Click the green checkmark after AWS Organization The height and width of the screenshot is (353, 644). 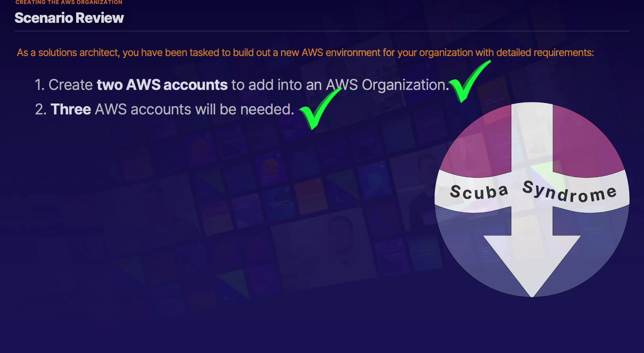click(x=470, y=82)
